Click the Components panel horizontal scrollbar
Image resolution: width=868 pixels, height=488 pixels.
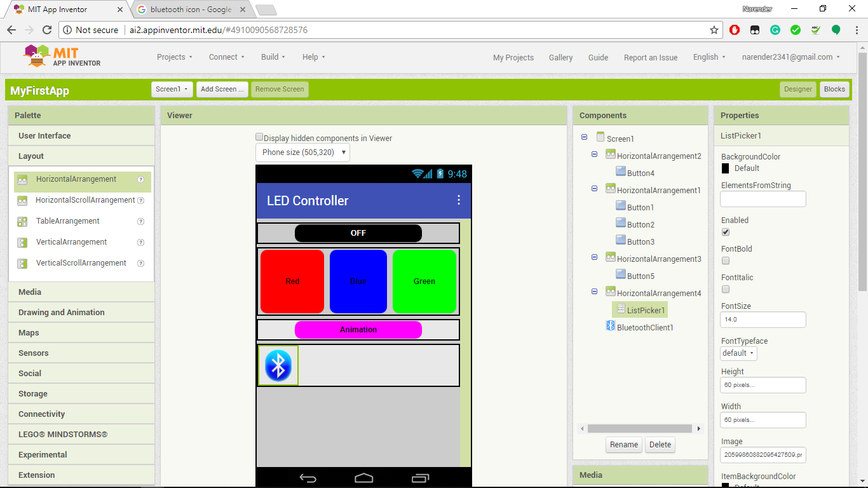640,429
